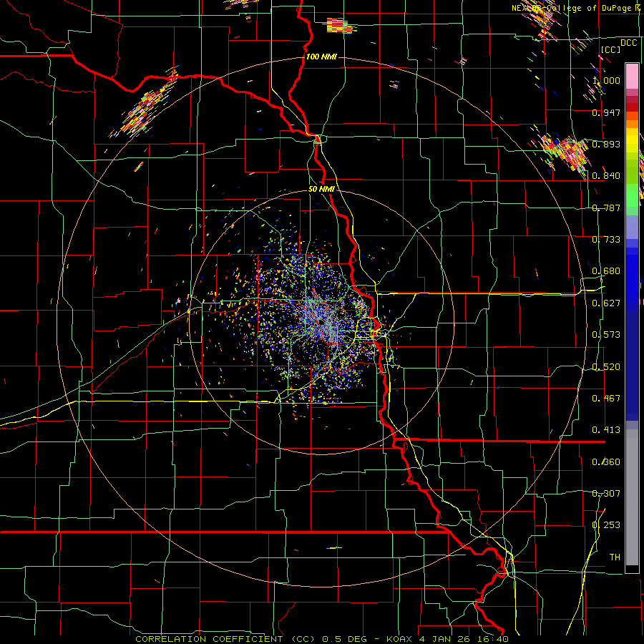Click the 0.413 scale value

pyautogui.click(x=606, y=430)
